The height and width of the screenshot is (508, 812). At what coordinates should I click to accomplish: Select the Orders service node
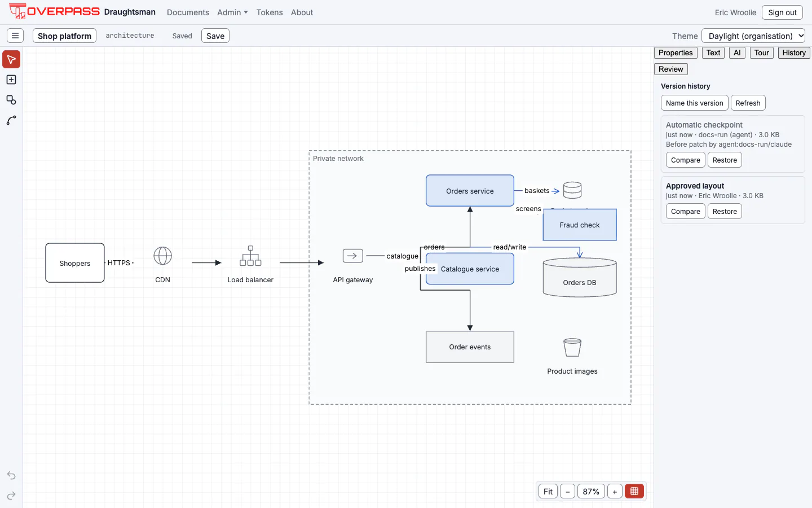[x=470, y=191]
